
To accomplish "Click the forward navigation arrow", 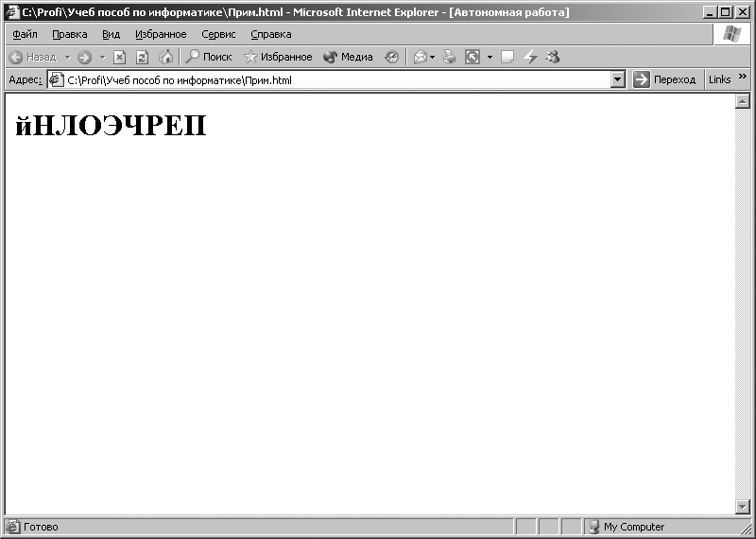I will click(x=84, y=57).
